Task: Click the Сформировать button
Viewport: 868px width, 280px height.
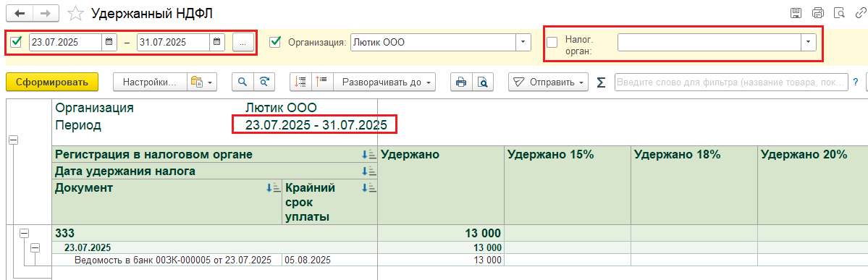Action: pyautogui.click(x=52, y=82)
